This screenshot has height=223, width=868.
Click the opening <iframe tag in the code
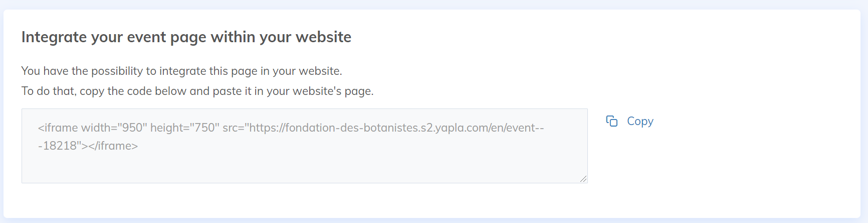click(x=58, y=128)
